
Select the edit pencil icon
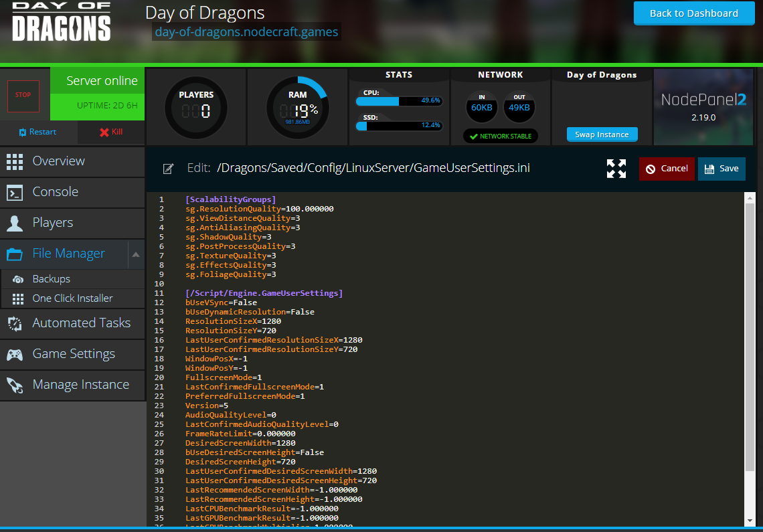tap(168, 169)
